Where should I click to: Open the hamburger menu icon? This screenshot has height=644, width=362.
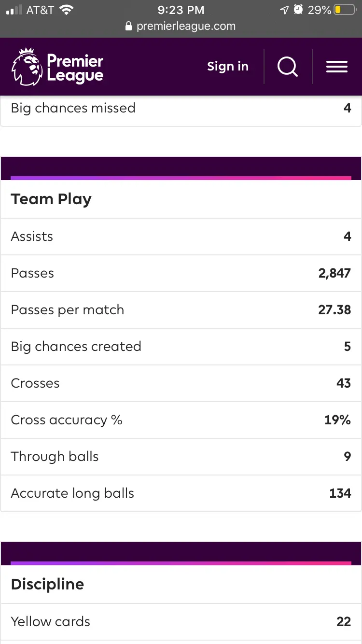tap(336, 67)
